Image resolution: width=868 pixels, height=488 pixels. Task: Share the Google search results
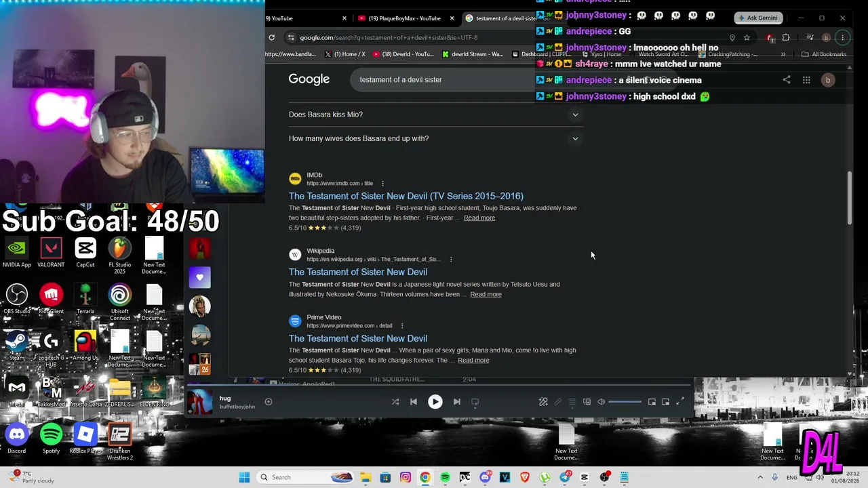coord(787,80)
